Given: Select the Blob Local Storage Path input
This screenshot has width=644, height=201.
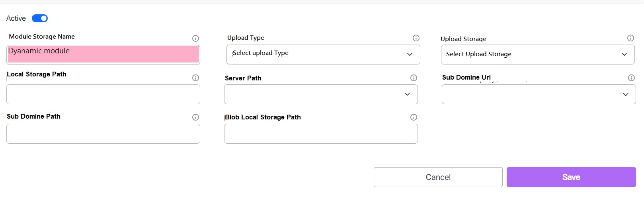Looking at the screenshot, I should coord(320,134).
